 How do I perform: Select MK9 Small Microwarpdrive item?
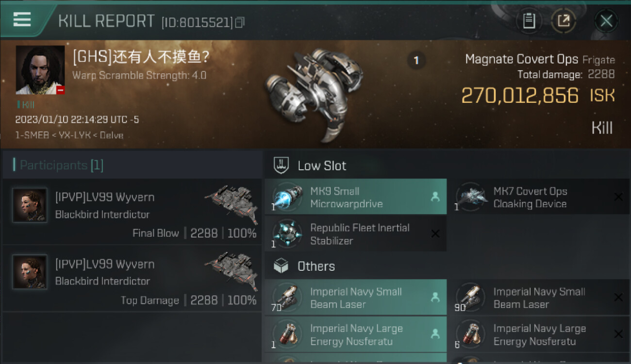click(x=355, y=197)
